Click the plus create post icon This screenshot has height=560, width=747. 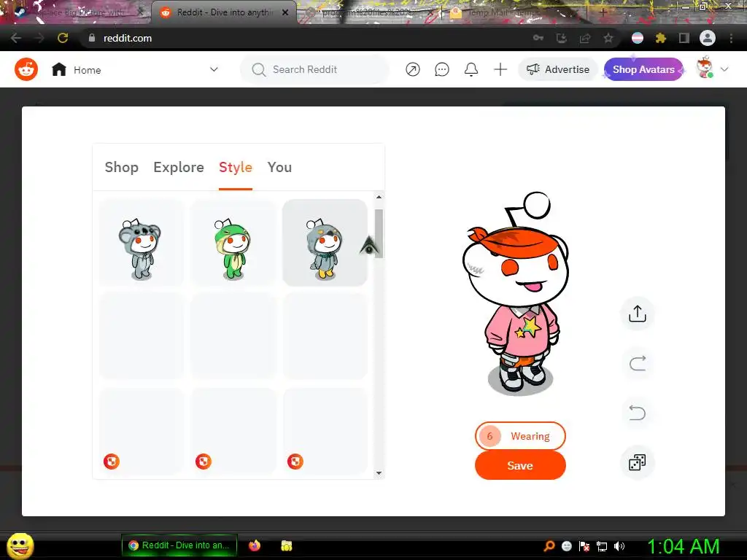point(500,69)
